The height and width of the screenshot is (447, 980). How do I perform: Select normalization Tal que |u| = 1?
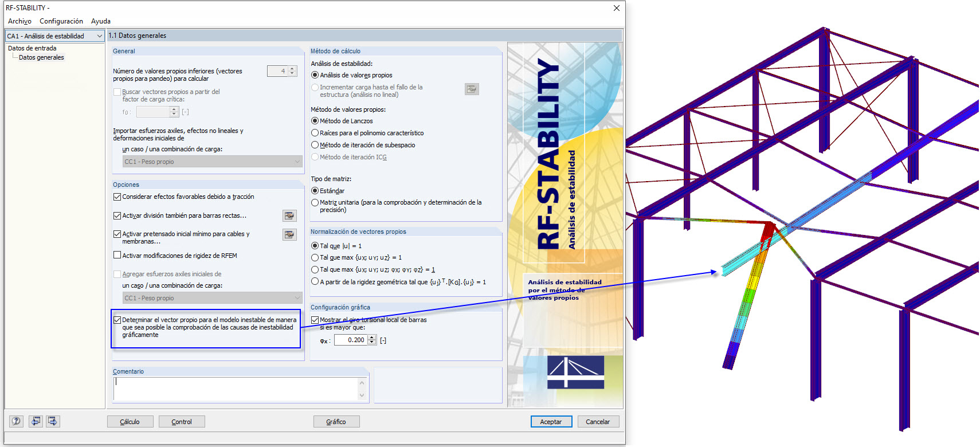[x=315, y=246]
